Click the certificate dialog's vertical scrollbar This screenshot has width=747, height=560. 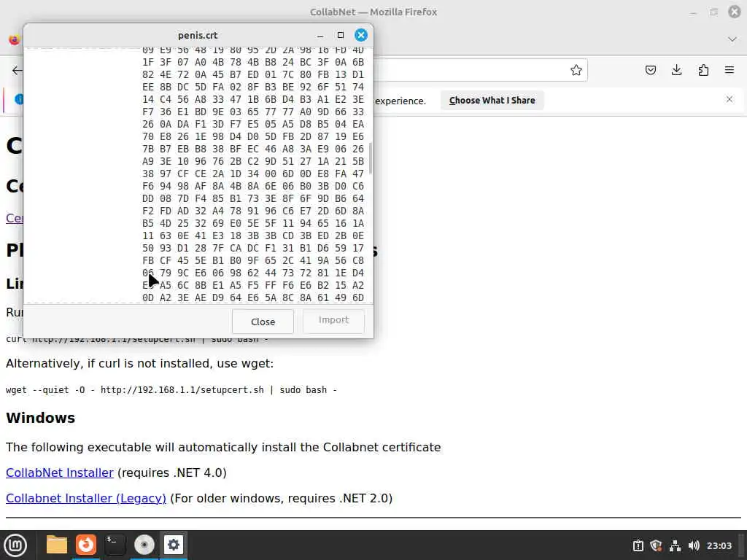(370, 158)
